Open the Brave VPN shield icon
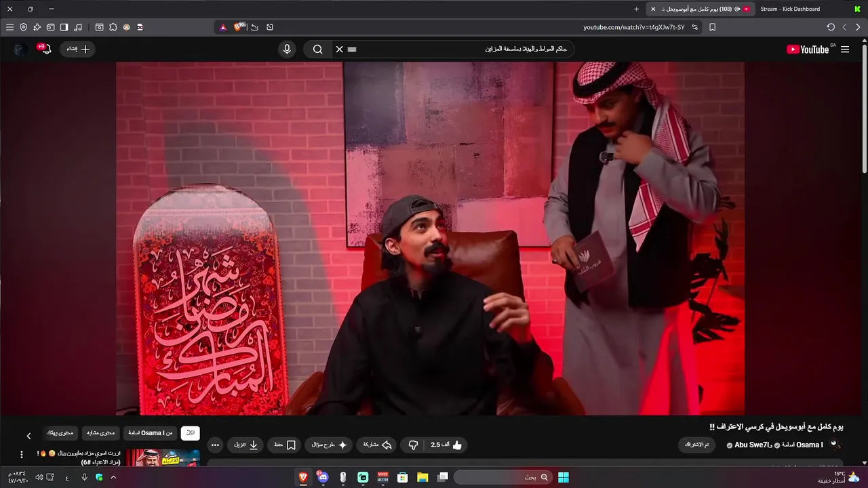The image size is (868, 488). [24, 27]
